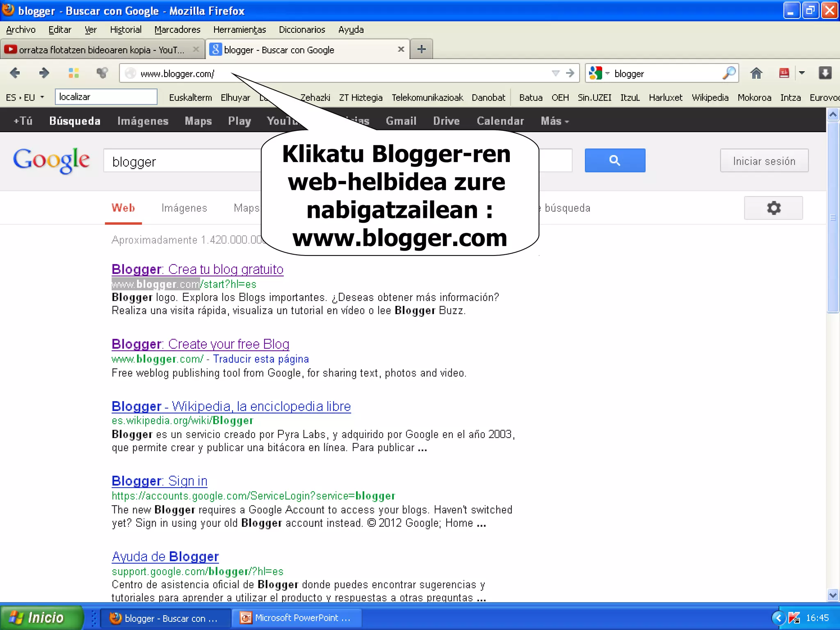Open the Euskalterm toolbar link

pyautogui.click(x=190, y=98)
